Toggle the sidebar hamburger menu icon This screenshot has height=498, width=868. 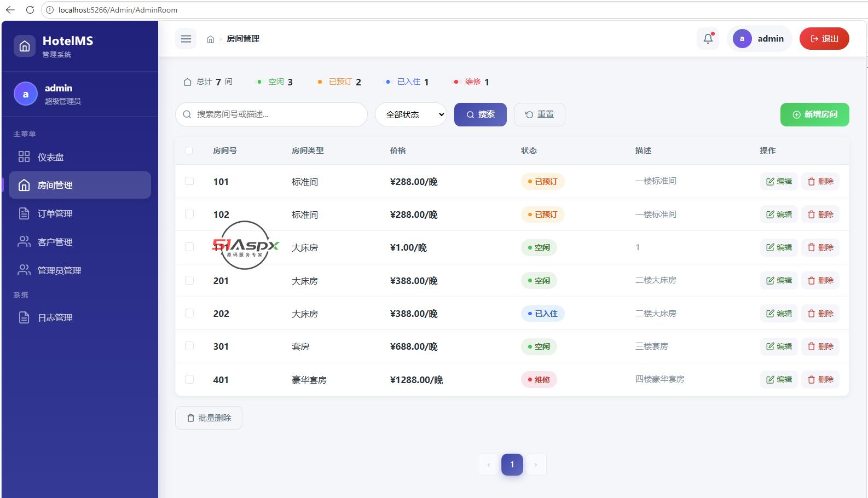click(186, 39)
